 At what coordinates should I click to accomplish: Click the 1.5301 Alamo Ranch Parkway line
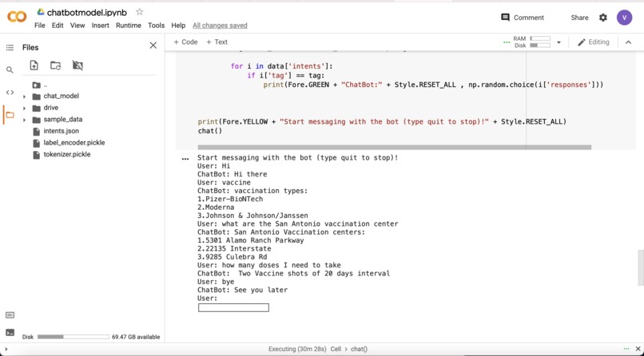pyautogui.click(x=251, y=240)
